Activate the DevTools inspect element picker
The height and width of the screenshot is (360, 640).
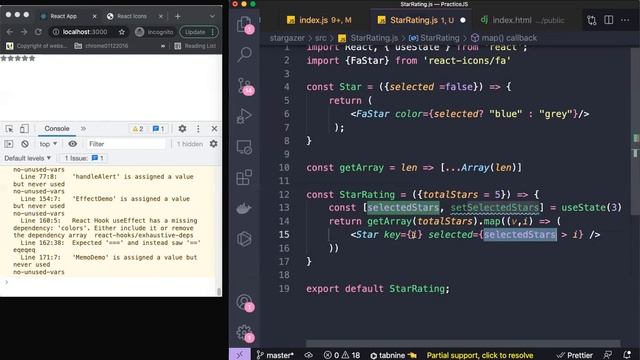click(9, 129)
